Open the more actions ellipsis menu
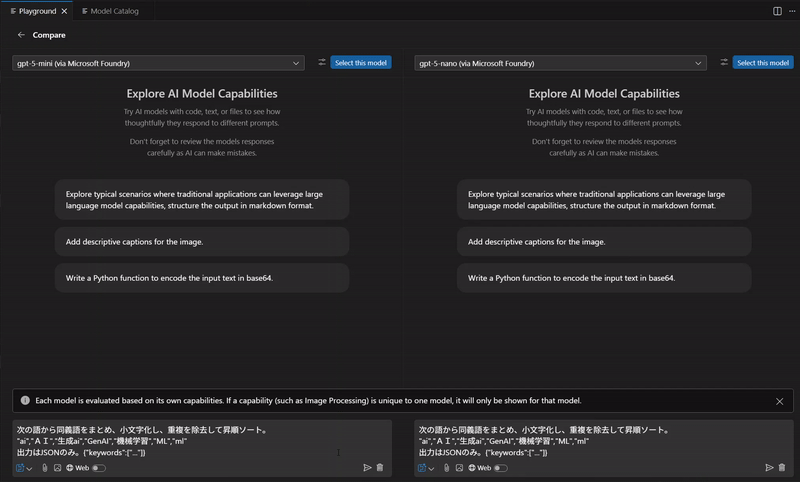 click(x=792, y=11)
